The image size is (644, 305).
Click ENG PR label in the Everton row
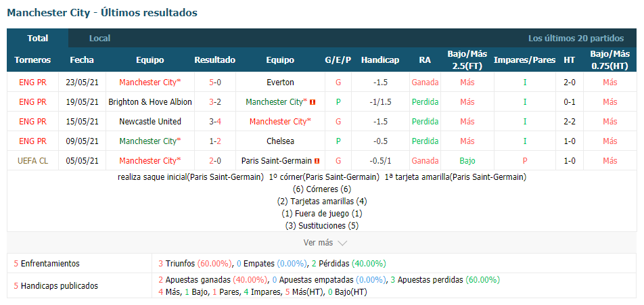coord(32,82)
